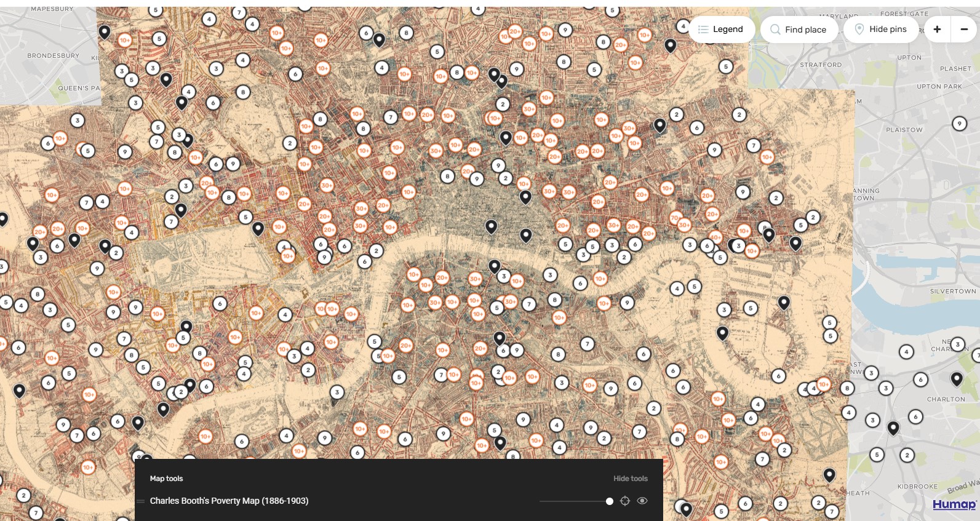Click the layer drag handle icon
Image resolution: width=980 pixels, height=521 pixels.
[x=141, y=501]
